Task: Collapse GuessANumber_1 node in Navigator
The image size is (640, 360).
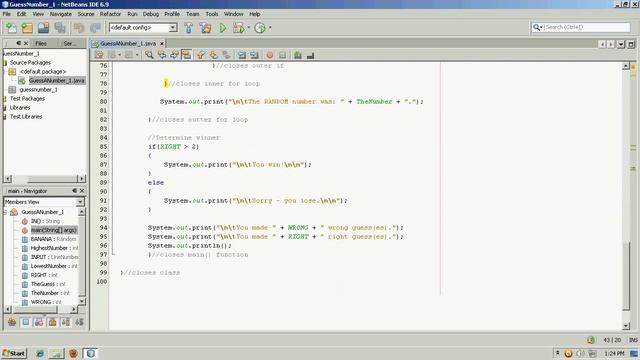Action: [5, 212]
